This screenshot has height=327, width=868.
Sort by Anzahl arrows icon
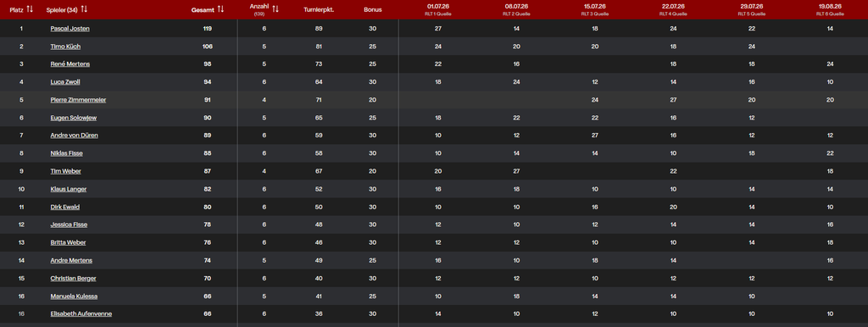click(275, 9)
